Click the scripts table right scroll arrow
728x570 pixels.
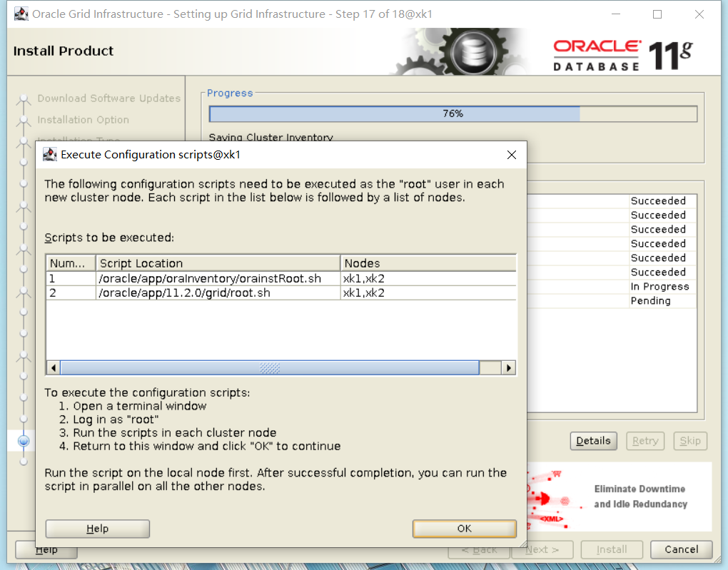point(508,368)
